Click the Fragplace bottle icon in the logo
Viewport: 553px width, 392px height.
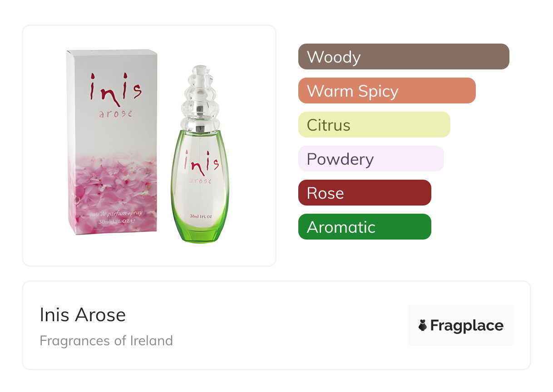[x=423, y=325]
